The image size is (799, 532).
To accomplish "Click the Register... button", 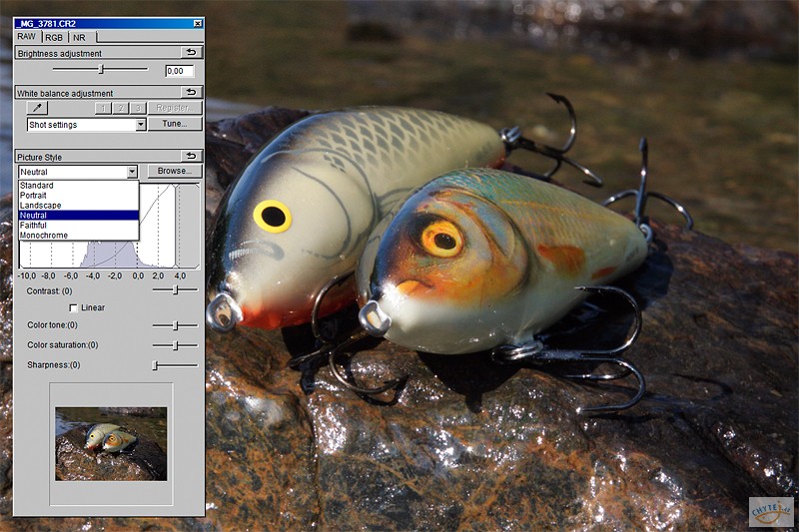I will pyautogui.click(x=175, y=108).
